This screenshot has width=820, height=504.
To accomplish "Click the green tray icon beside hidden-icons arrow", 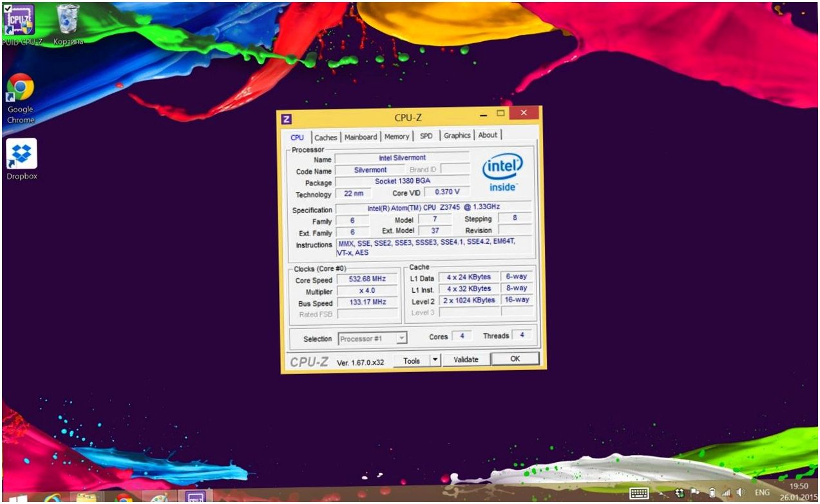I will pyautogui.click(x=680, y=493).
